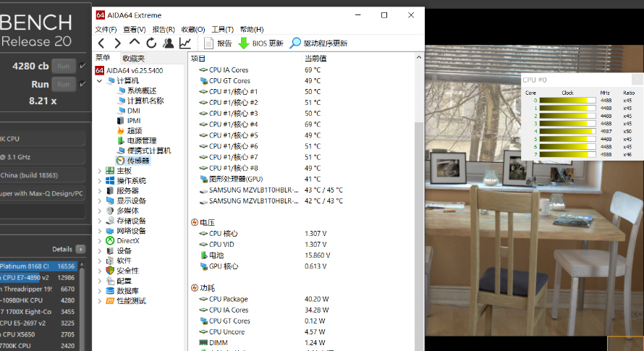Viewport: 644px width, 351px height.
Task: Open the 报告 report toolbar button
Action: tap(218, 43)
